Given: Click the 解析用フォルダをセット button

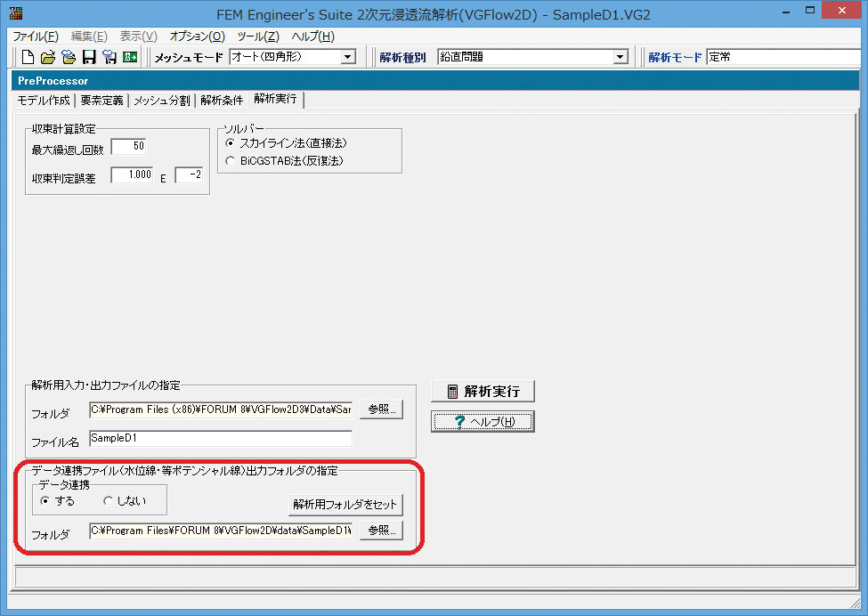Looking at the screenshot, I should 345,504.
